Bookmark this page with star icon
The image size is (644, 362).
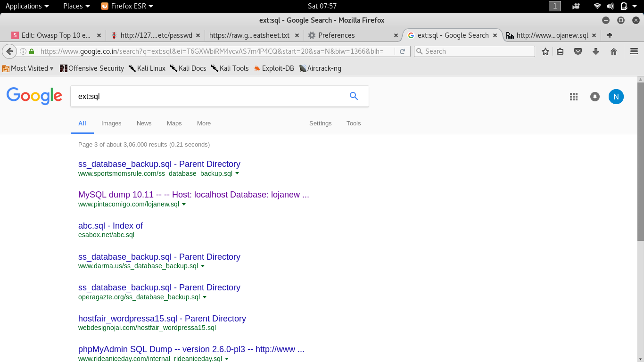point(545,51)
